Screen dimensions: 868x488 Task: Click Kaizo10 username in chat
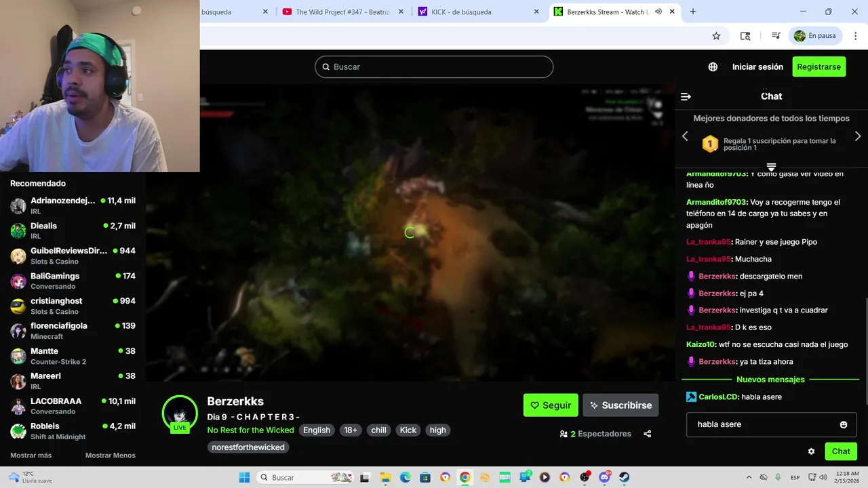(701, 344)
